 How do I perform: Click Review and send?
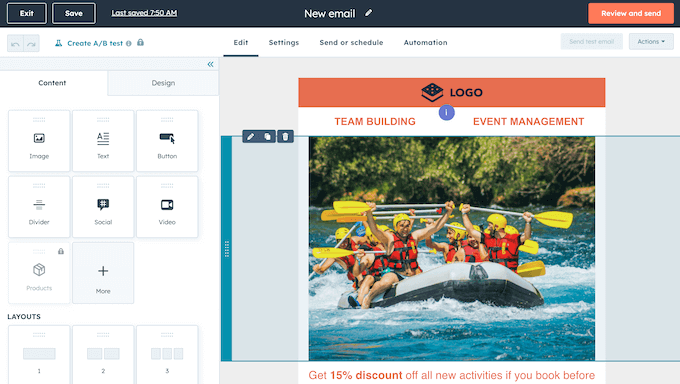point(631,13)
